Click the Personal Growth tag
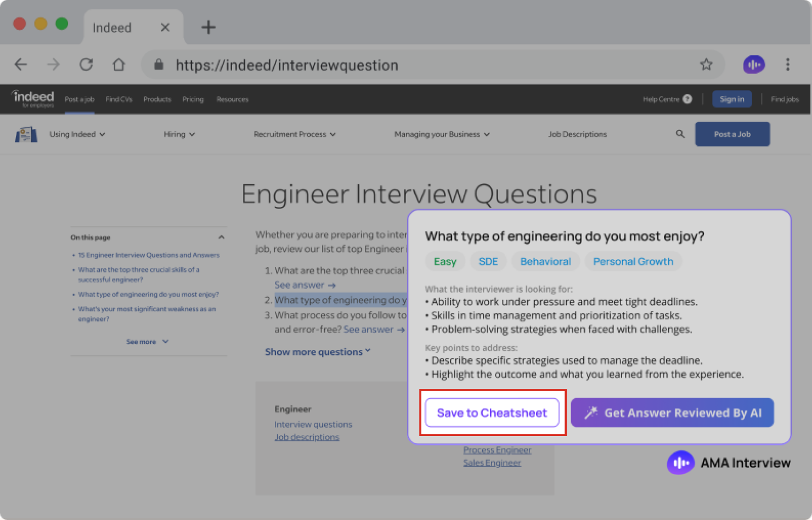 click(633, 262)
